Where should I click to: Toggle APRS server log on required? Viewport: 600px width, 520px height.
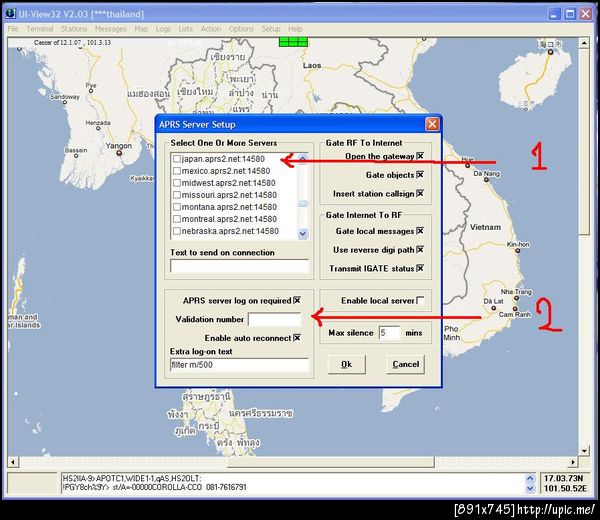click(x=297, y=300)
